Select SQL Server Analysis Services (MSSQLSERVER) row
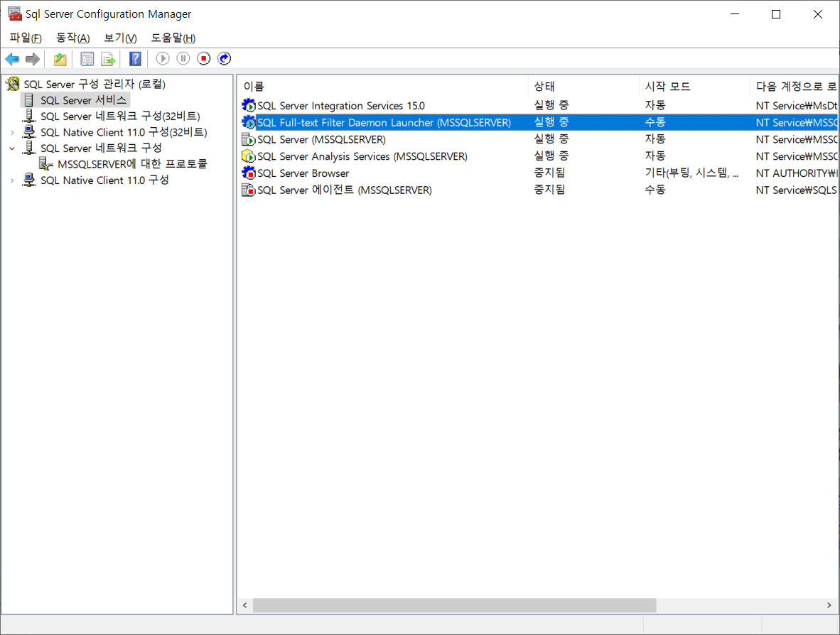This screenshot has height=635, width=840. [539, 156]
